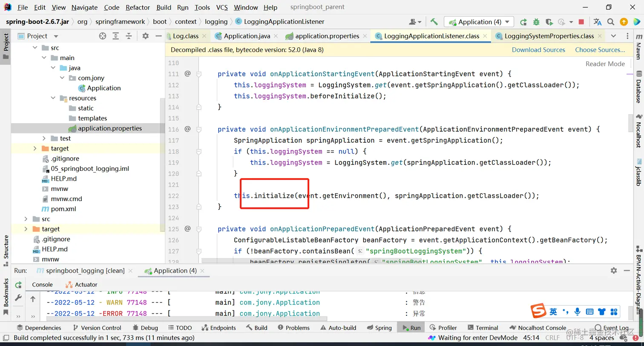The image size is (644, 346).
Task: Switch to the LoggingSystemProperties.class tab
Action: 549,36
